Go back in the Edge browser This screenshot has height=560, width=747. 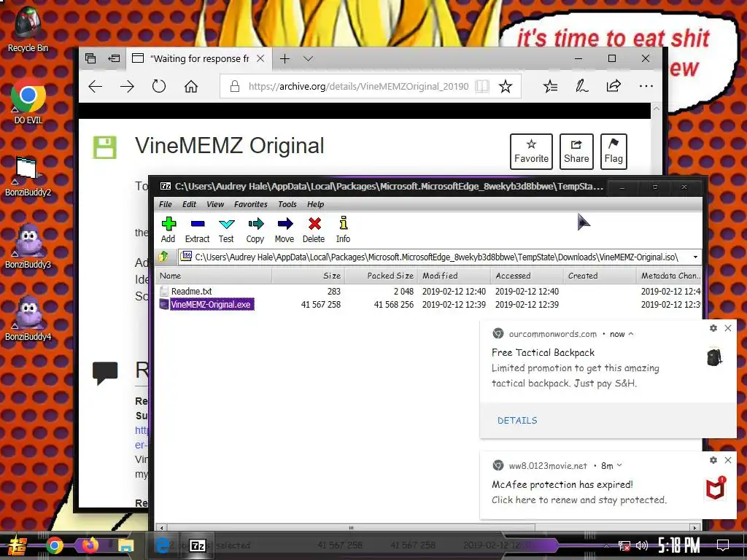pos(96,86)
